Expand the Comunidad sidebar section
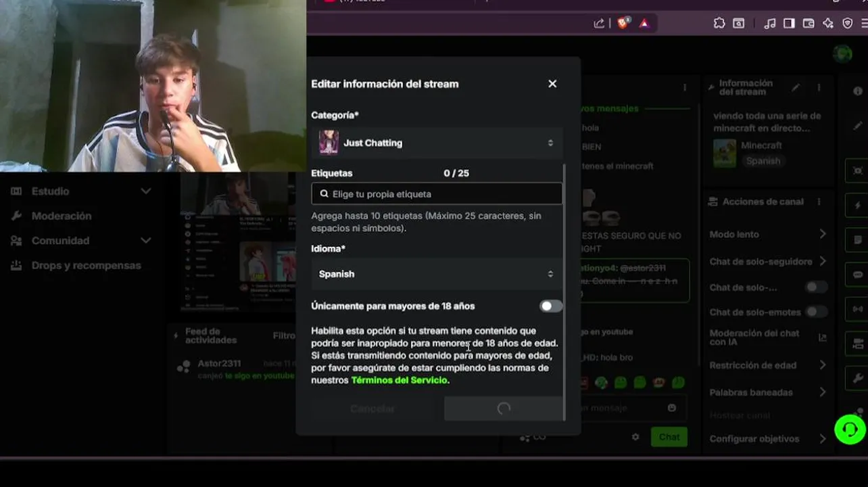This screenshot has width=868, height=487. pyautogui.click(x=145, y=241)
